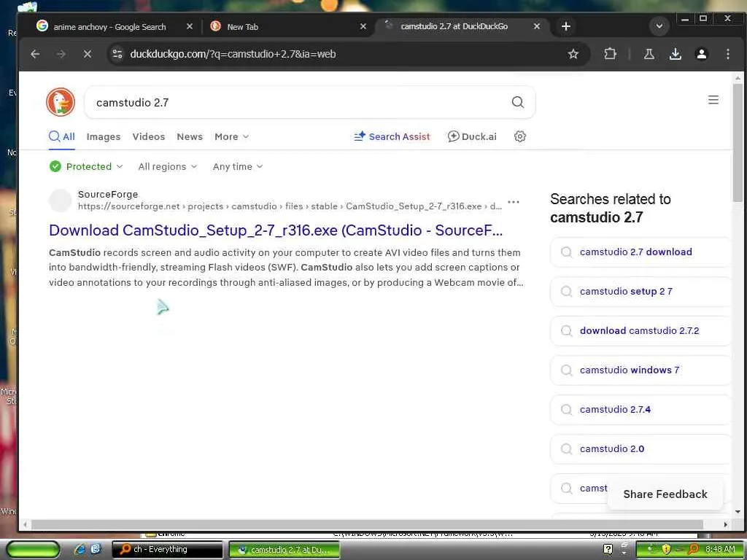Open the SourceForge result options (three dots)
This screenshot has height=560, width=747.
514,202
